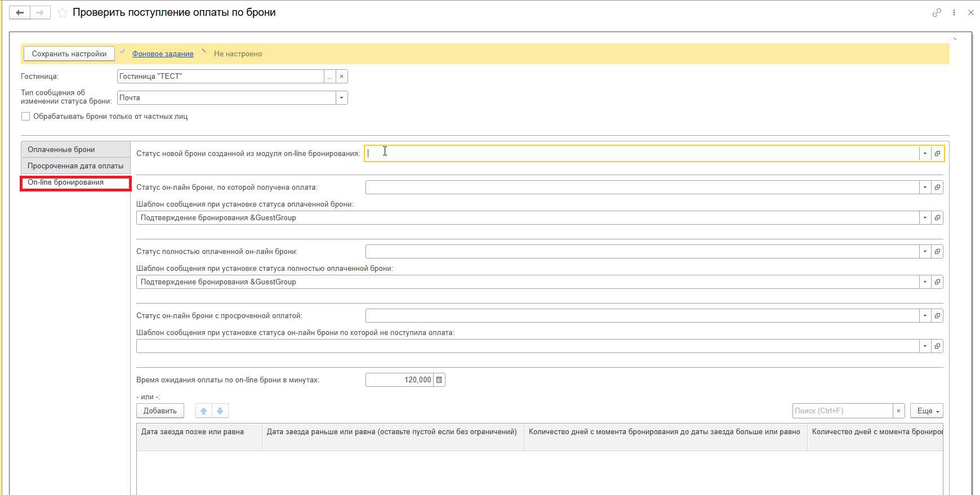This screenshot has width=980, height=495.
Task: Open record for Статус с просроченной оплатой
Action: tap(937, 315)
